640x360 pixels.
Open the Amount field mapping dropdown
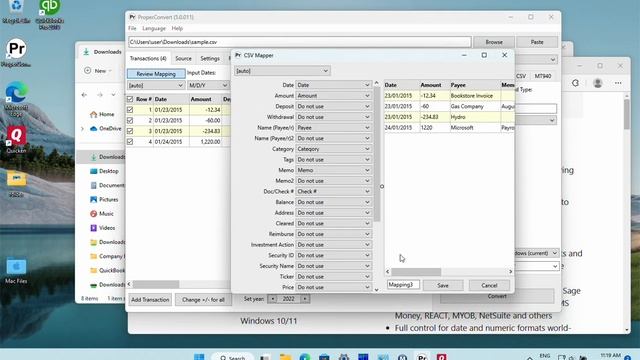333,96
